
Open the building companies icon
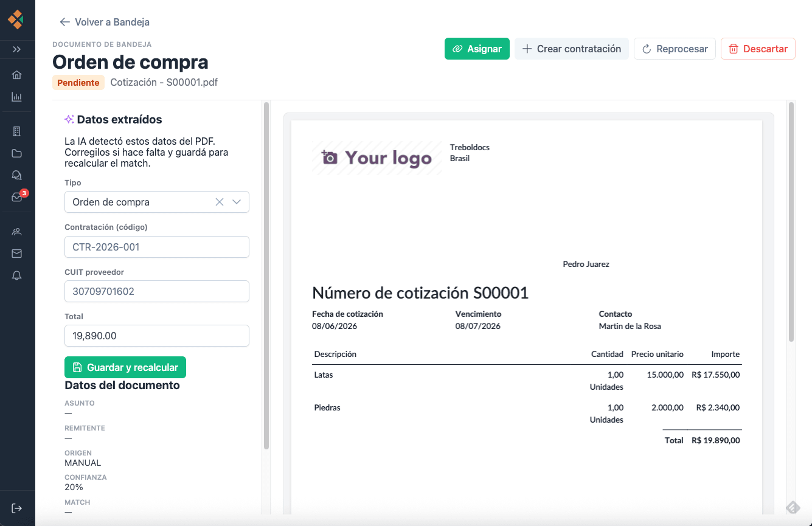[x=17, y=131]
